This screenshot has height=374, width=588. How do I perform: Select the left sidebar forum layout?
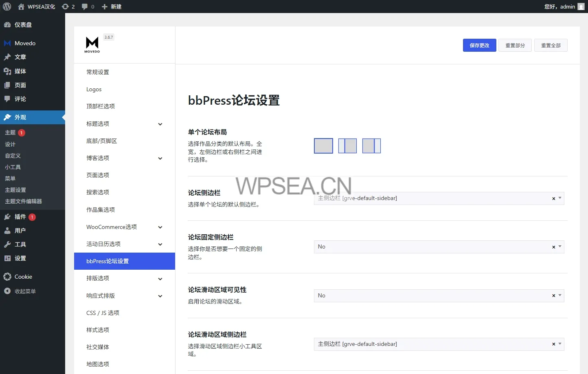coord(347,146)
